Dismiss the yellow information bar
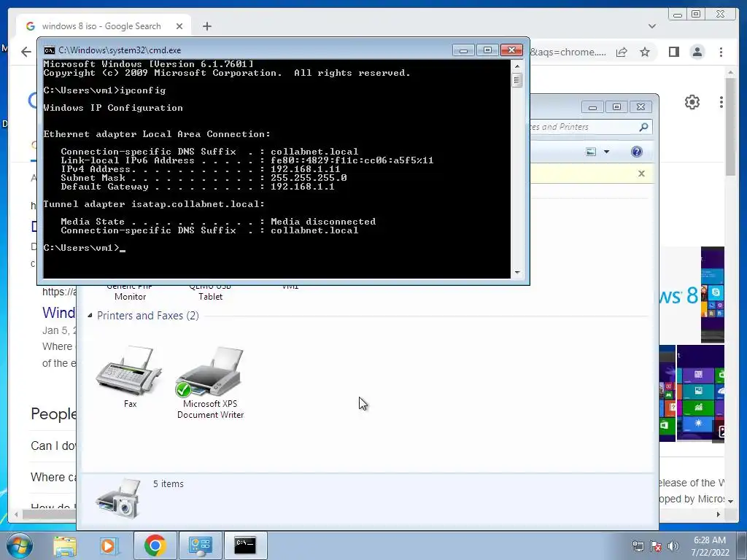Viewport: 747px width, 560px height. (641, 174)
